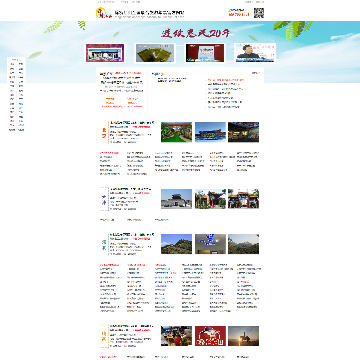Screen dimensions: 360x360
Task: Open the blue-sky temple hall photo
Action: tap(210, 132)
